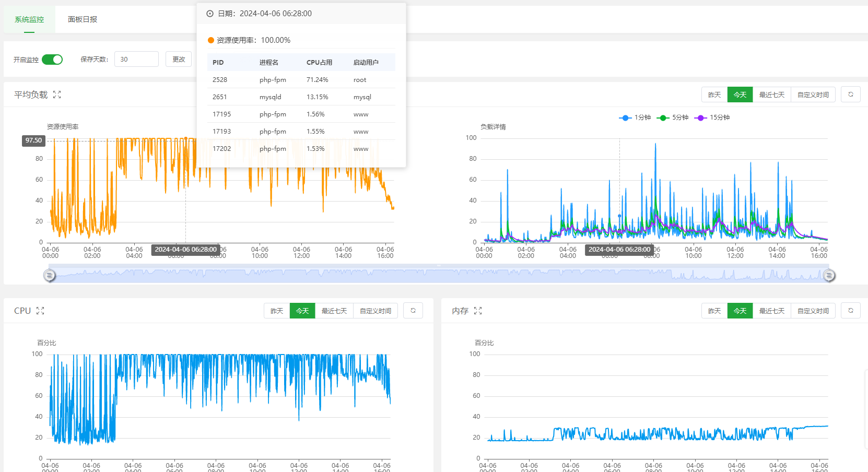
Task: Click PID 17193 in tooltip
Action: [x=221, y=132]
